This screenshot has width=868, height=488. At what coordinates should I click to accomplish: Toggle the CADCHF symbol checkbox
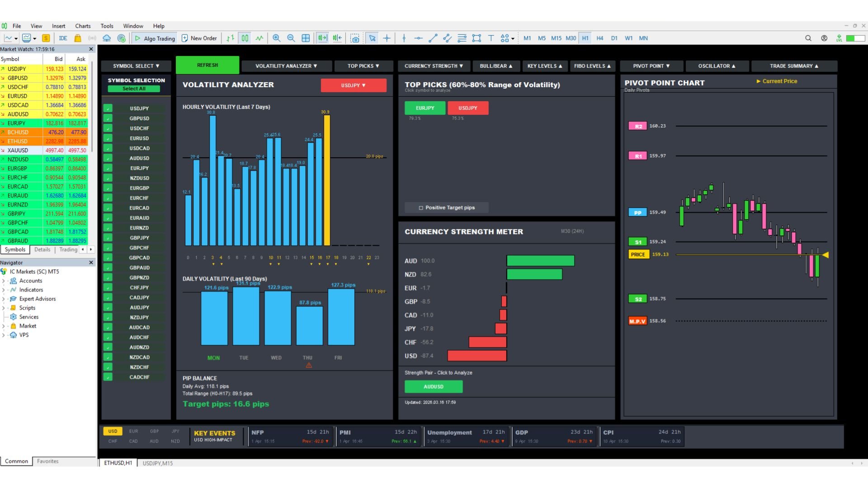(108, 377)
